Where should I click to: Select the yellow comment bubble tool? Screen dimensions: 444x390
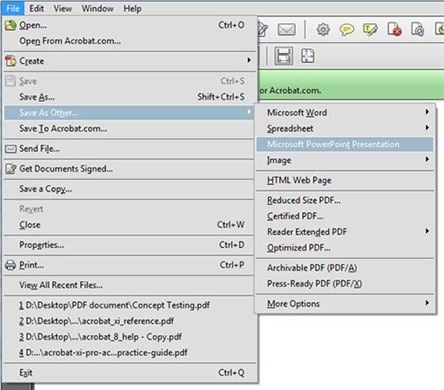point(347,30)
